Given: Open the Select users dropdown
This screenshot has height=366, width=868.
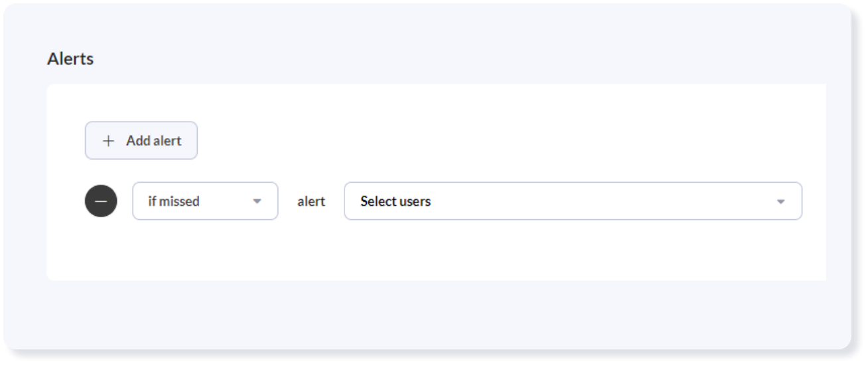Looking at the screenshot, I should tap(573, 201).
